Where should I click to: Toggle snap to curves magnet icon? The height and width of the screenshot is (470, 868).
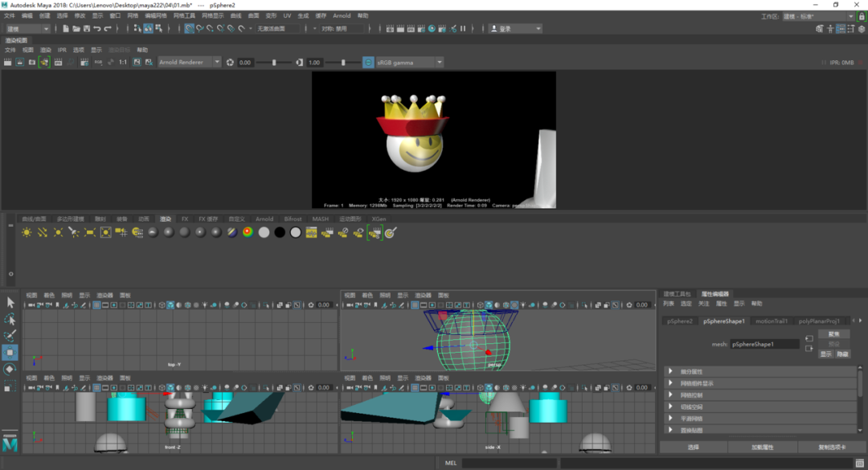(200, 28)
